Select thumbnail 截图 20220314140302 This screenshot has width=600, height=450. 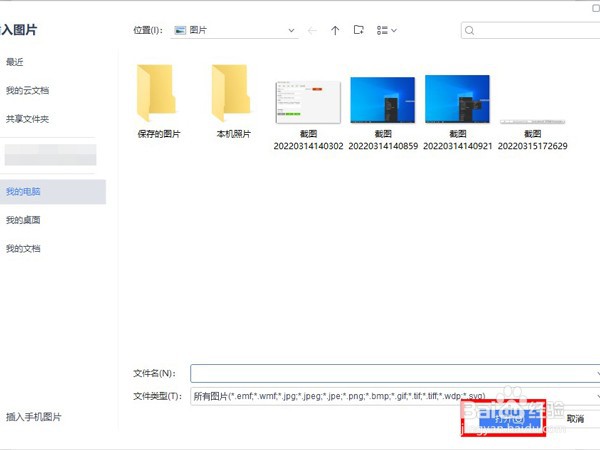308,102
